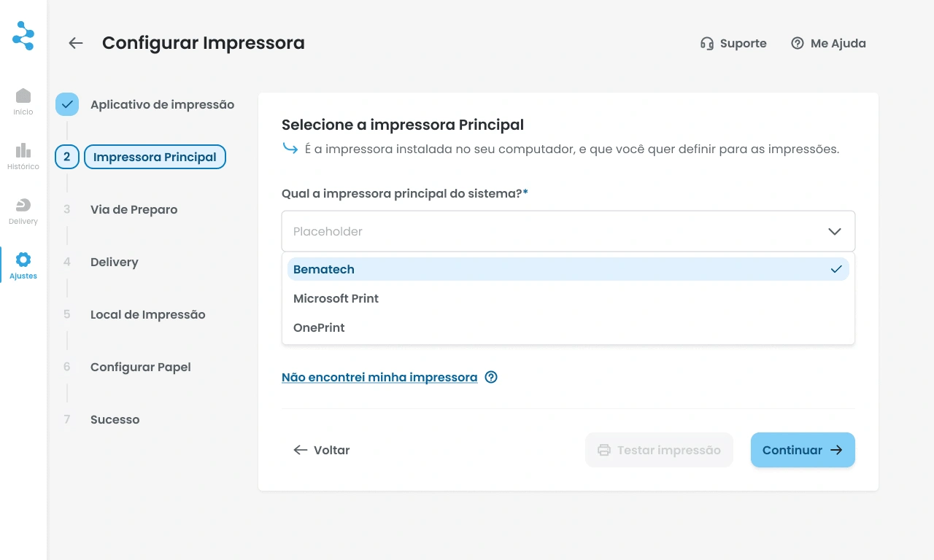Select the Ajustes gear icon
Viewport: 934px width, 560px height.
23,265
